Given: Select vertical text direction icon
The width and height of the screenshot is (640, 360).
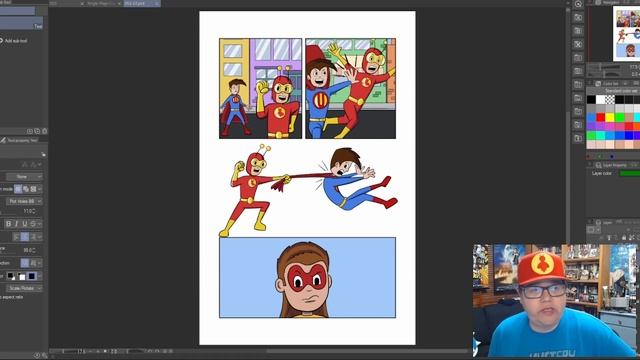Looking at the screenshot, I should pos(33,263).
